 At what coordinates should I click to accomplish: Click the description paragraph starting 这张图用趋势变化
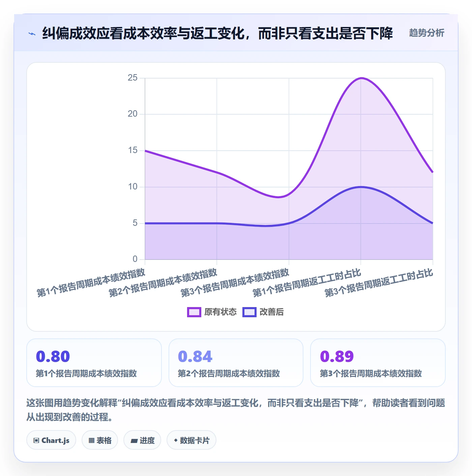[x=236, y=410]
